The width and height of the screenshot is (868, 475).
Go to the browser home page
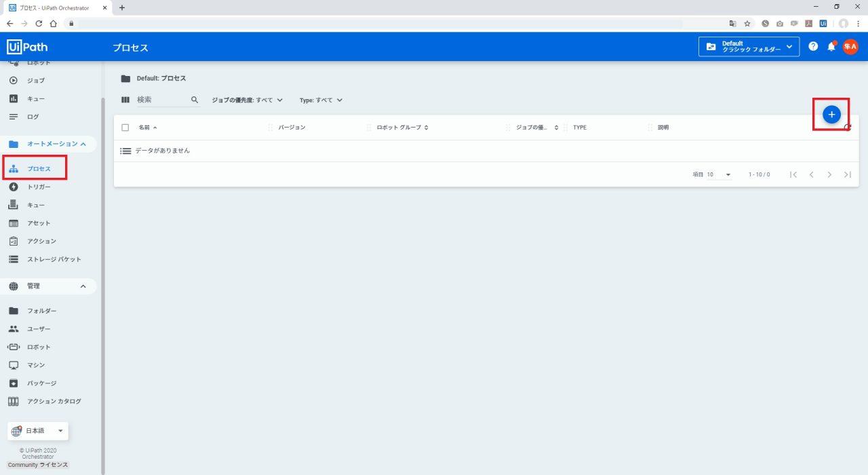pyautogui.click(x=53, y=23)
